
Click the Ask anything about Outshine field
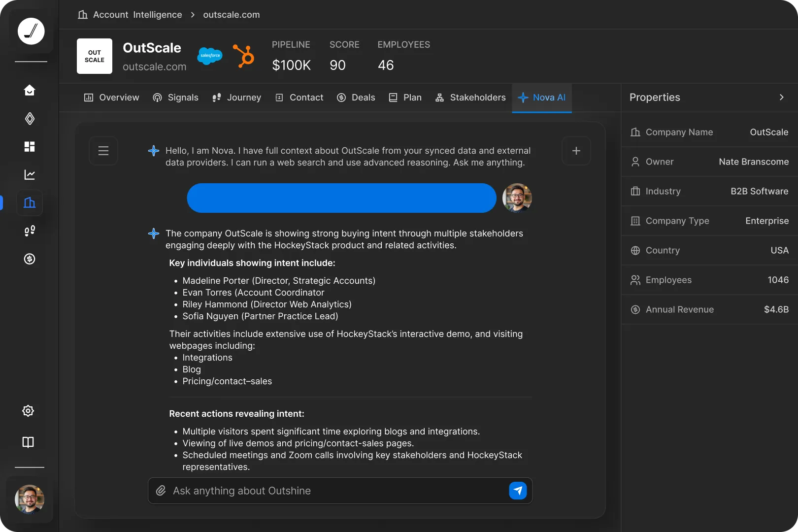(340, 491)
